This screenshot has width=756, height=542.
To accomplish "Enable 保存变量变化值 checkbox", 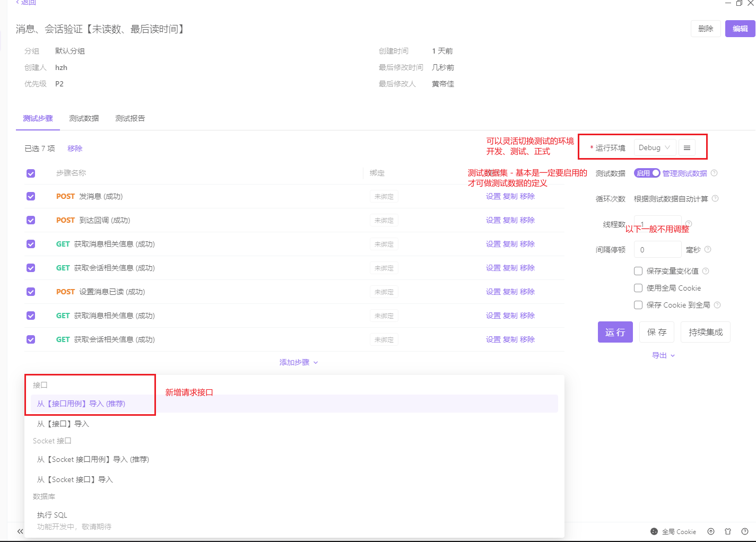I will coord(638,271).
